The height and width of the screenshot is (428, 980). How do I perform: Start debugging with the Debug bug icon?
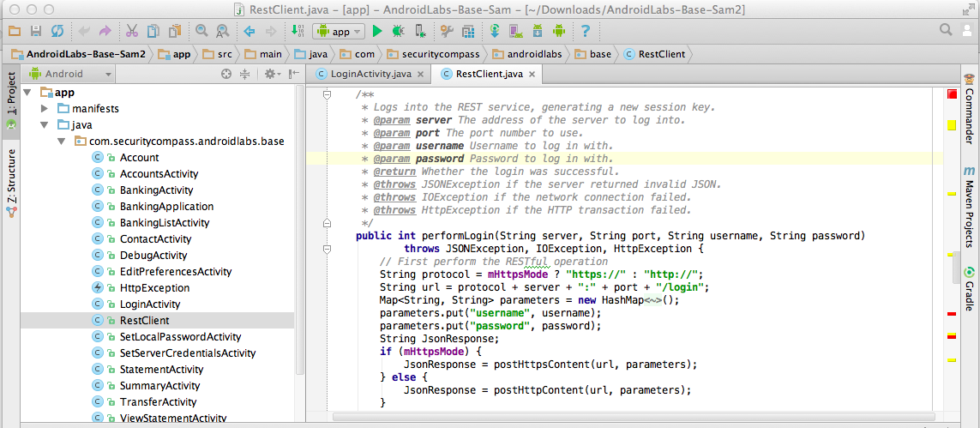coord(398,31)
